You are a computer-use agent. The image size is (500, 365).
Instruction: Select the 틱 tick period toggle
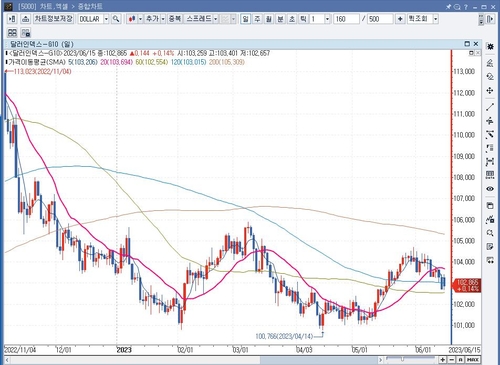303,19
